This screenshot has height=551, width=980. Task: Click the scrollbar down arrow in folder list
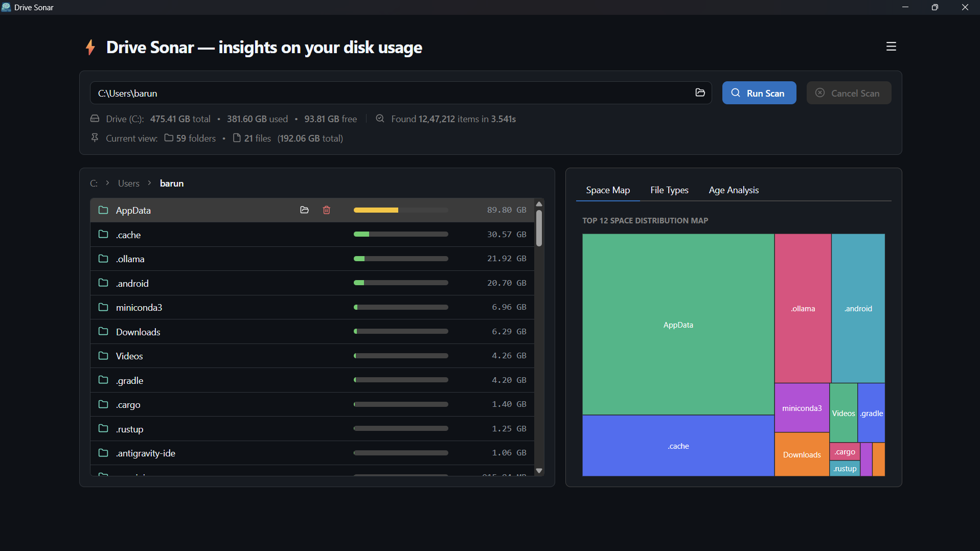click(539, 471)
